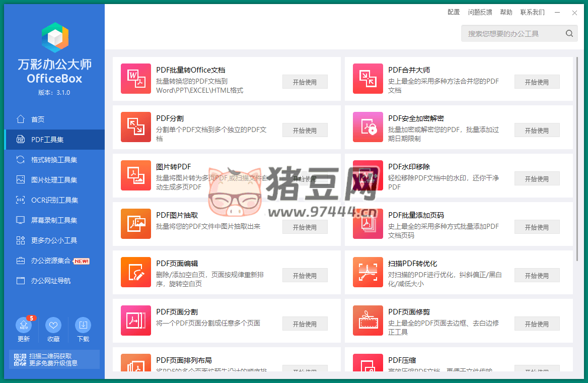Image resolution: width=588 pixels, height=383 pixels.
Task: Select the PDF分割 split icon
Action: coord(136,127)
